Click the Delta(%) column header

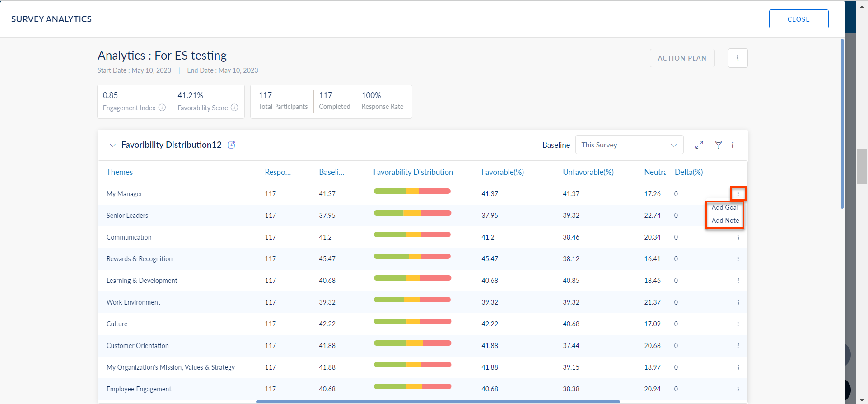tap(689, 172)
